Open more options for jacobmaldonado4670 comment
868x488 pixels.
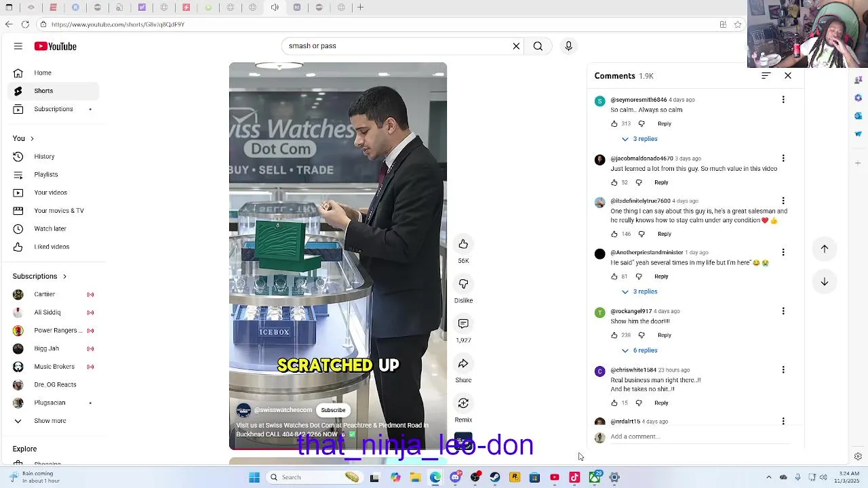783,159
